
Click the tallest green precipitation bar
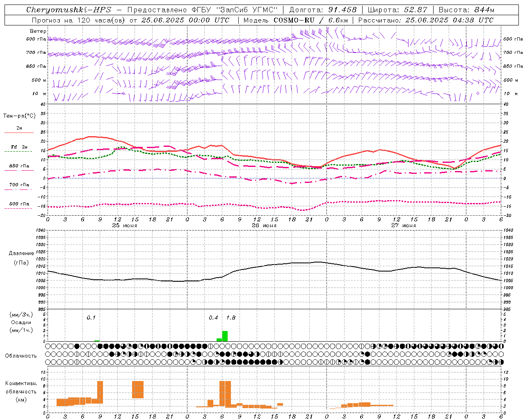[x=225, y=336]
